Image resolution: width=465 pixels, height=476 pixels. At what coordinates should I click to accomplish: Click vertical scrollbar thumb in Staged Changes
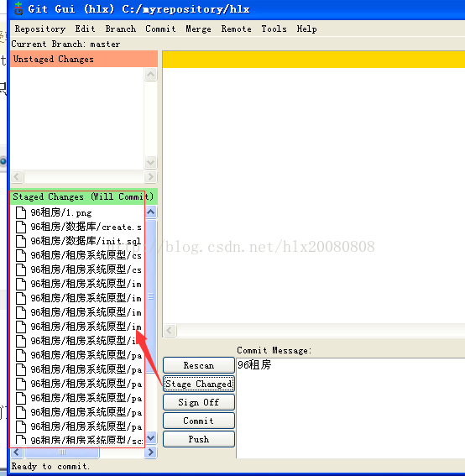click(151, 296)
